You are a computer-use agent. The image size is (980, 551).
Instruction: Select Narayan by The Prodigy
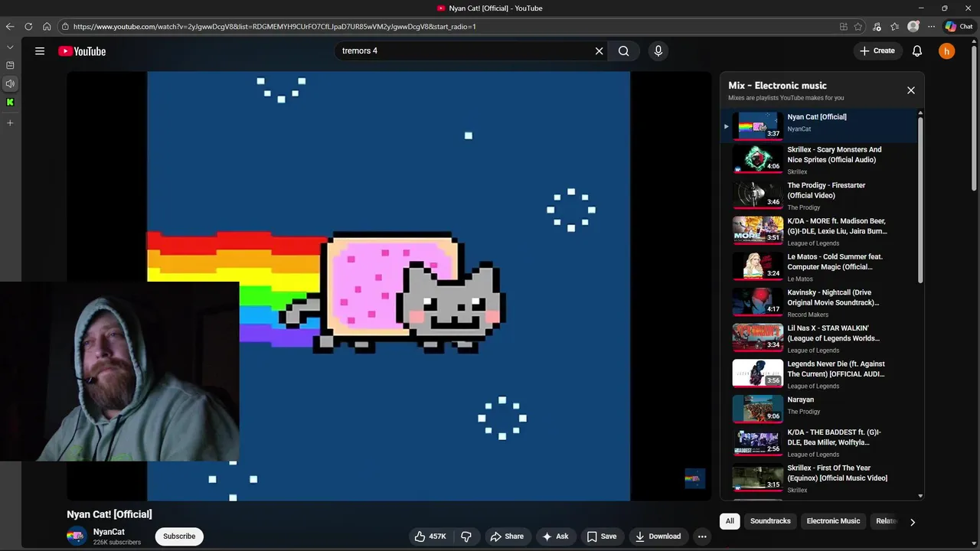pos(819,410)
